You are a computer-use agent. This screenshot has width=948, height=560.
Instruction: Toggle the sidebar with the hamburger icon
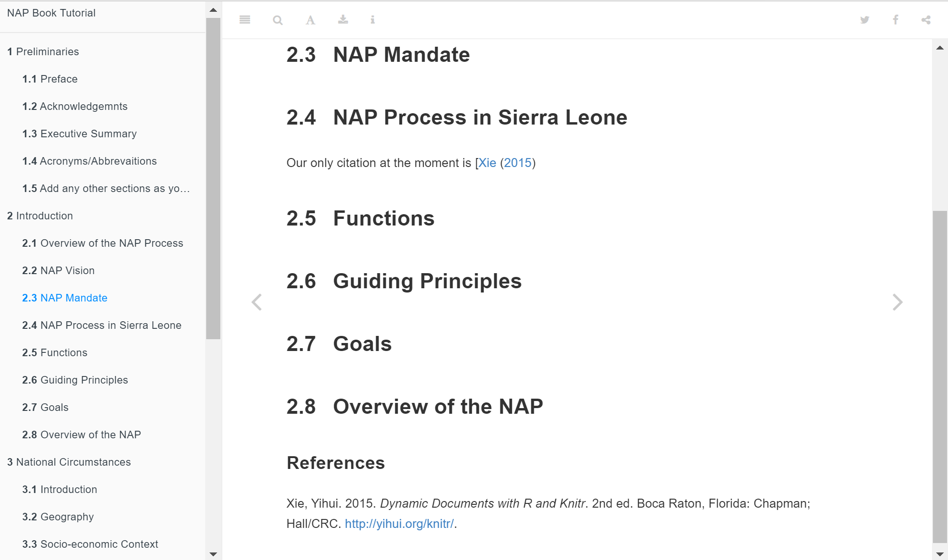click(244, 20)
